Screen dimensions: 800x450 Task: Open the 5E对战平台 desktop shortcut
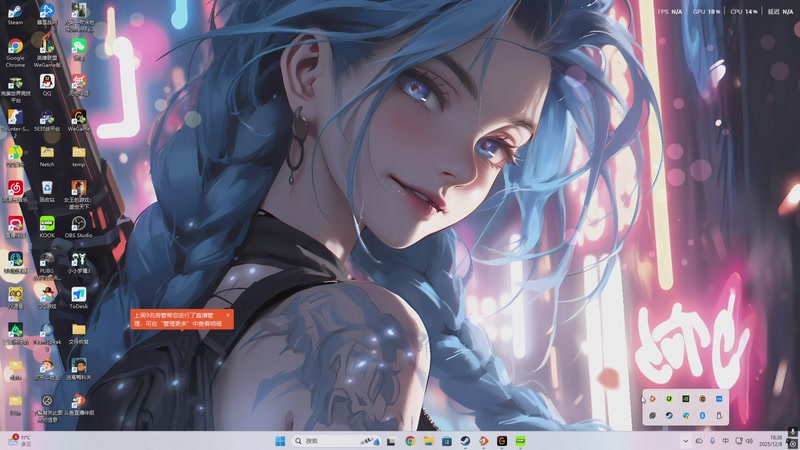tap(47, 120)
